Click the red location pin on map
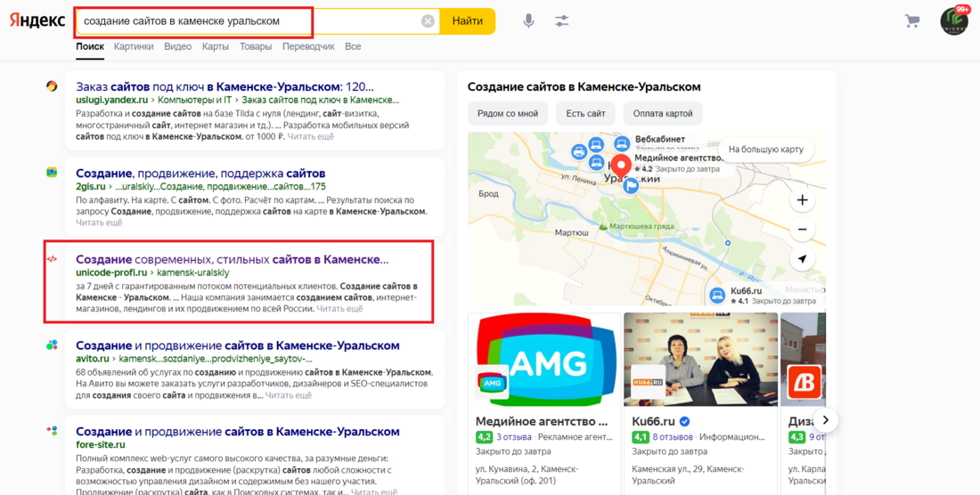980x495 pixels. (621, 167)
